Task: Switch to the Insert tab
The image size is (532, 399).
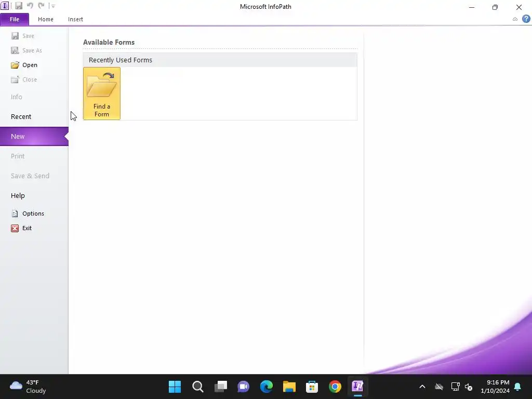Action: [75, 19]
